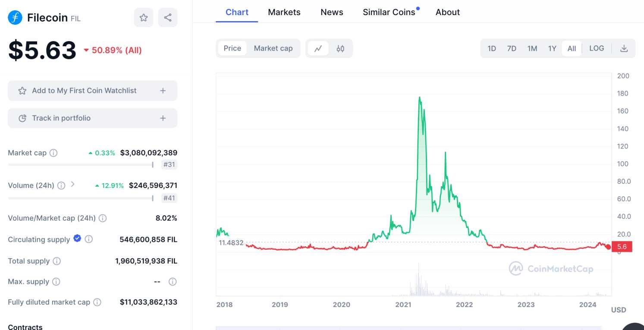Open the News tab
The image size is (644, 330).
coord(332,12)
